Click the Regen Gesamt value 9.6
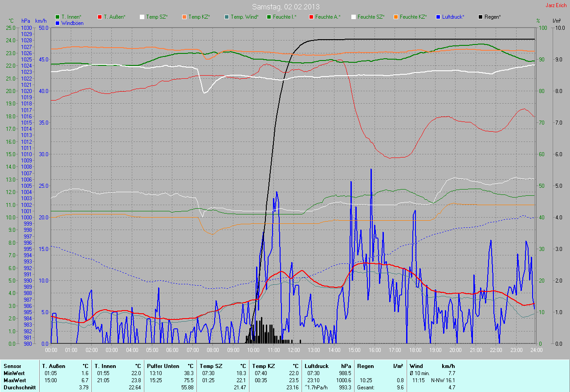The height and width of the screenshot is (392, 570). 400,388
